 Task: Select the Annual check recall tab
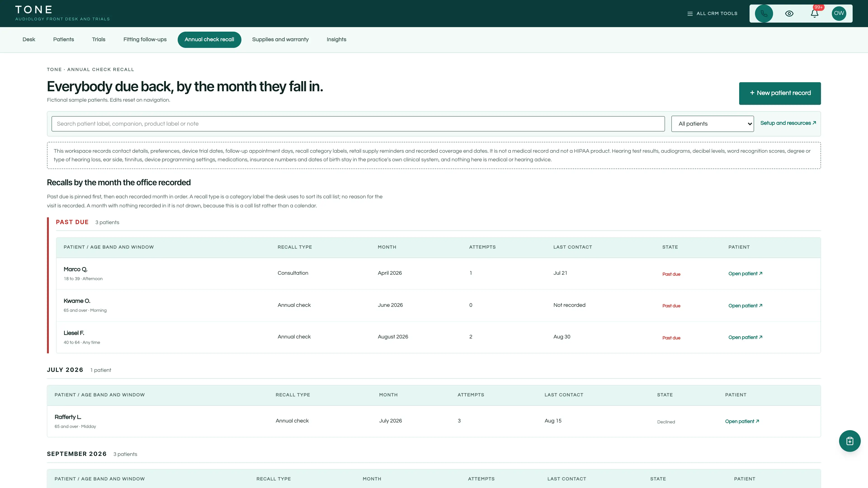209,39
